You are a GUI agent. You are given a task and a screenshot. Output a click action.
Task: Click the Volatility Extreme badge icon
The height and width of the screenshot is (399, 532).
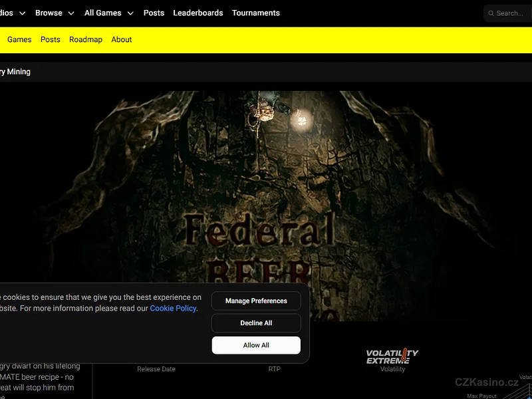point(392,356)
